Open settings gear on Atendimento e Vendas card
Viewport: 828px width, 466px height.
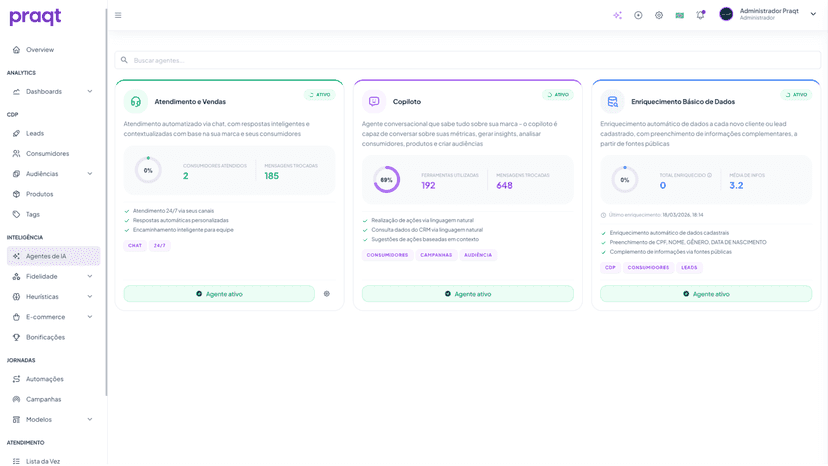(x=327, y=294)
